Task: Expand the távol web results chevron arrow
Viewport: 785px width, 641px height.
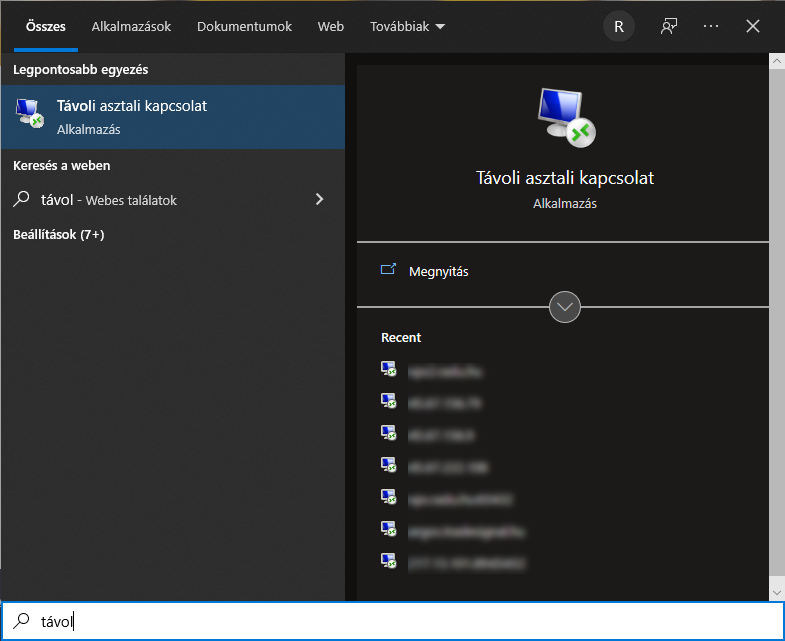Action: 319,199
